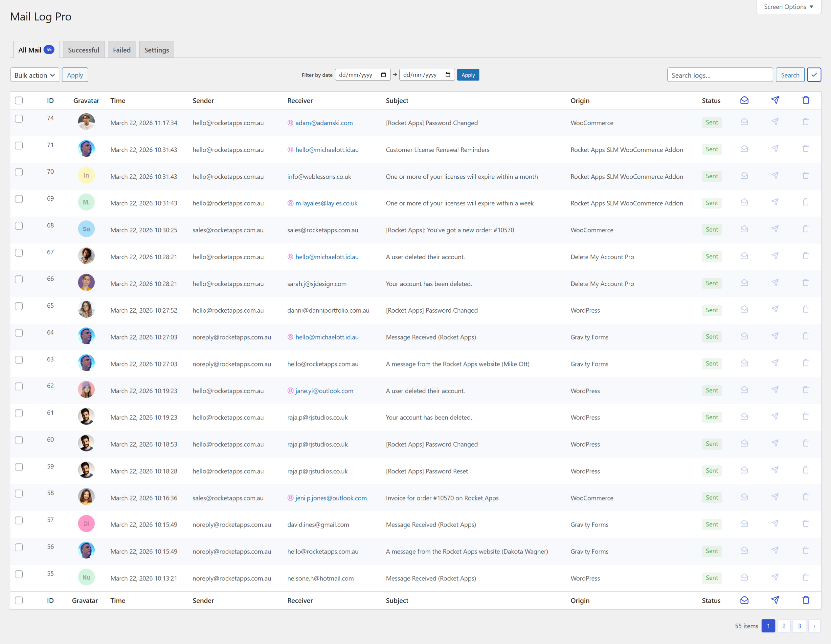Click the send icon in the table header

click(775, 100)
